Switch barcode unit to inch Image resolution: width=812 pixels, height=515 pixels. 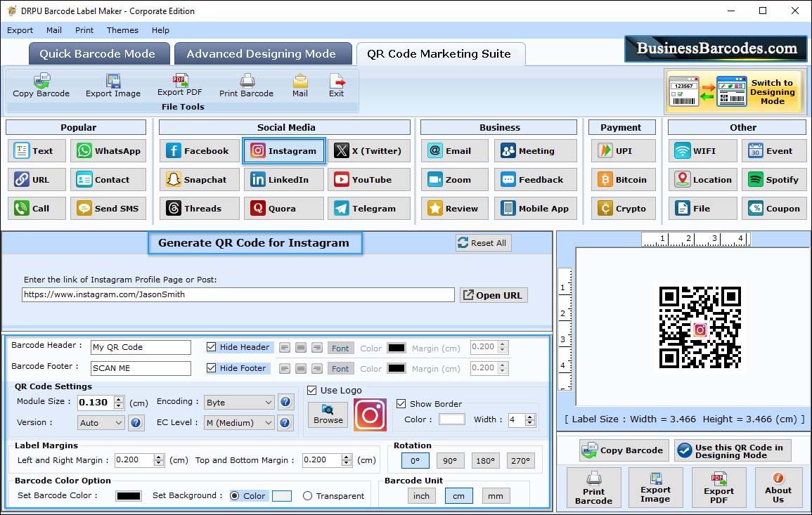click(x=421, y=496)
